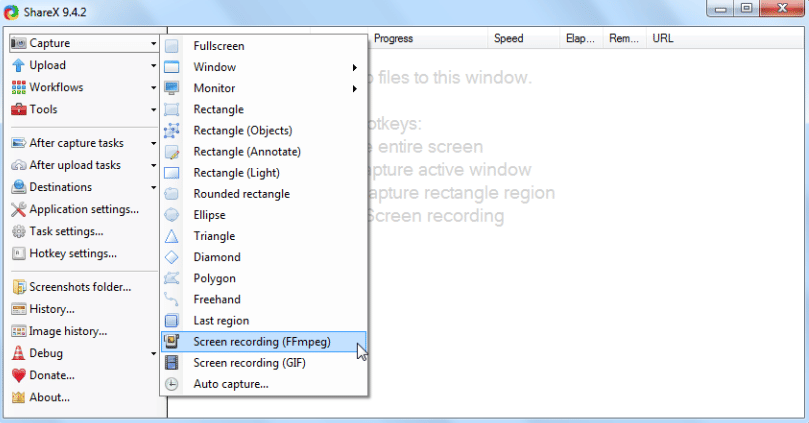This screenshot has height=423, width=809.
Task: Expand the Monitor submenu arrow
Action: coord(355,89)
